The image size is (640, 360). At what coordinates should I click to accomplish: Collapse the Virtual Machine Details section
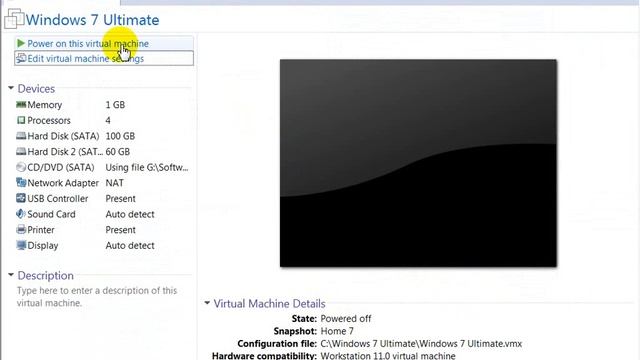pos(207,303)
